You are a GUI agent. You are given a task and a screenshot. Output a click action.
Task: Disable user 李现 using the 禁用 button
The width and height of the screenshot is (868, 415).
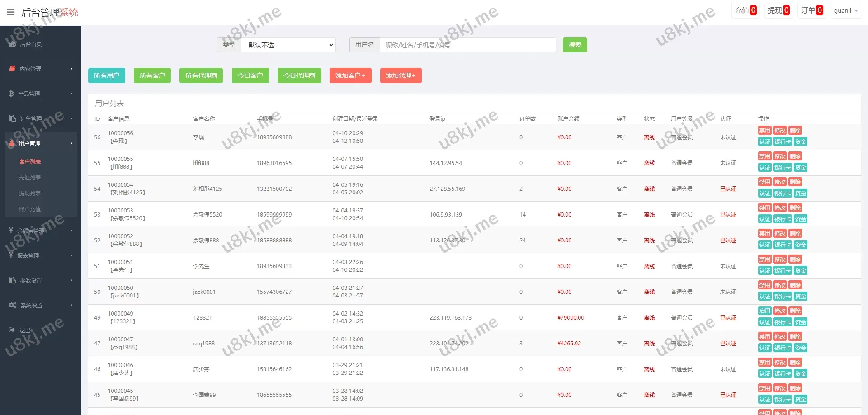(764, 131)
